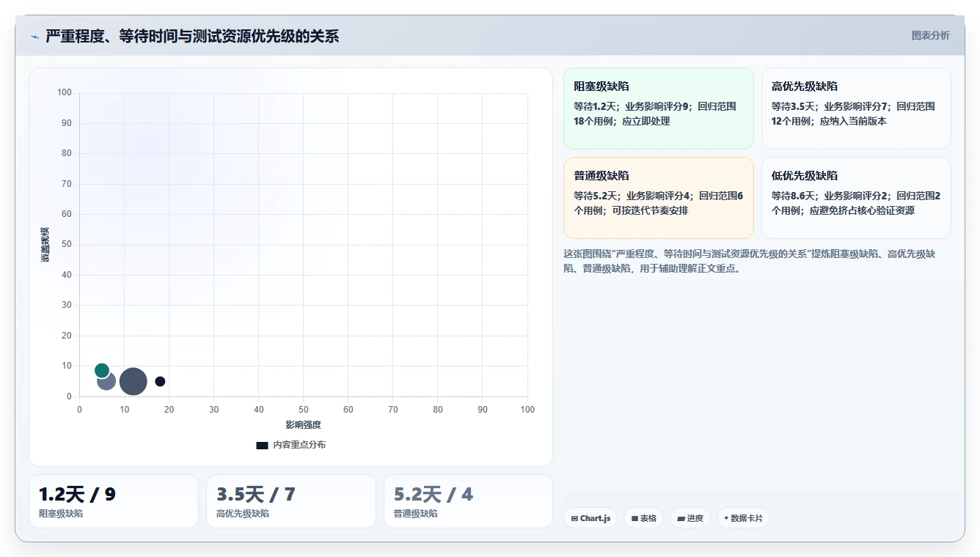
Task: Click the 3.5天 / 7 stat card
Action: click(290, 501)
